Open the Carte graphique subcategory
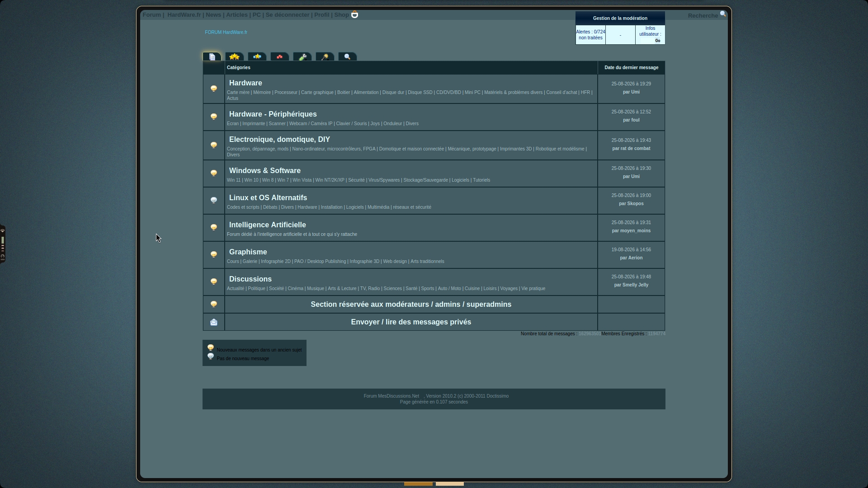This screenshot has height=488, width=868. [x=317, y=93]
